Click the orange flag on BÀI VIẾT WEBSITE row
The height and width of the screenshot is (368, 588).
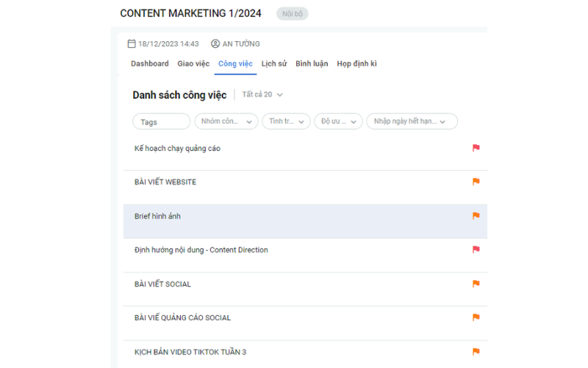click(476, 182)
